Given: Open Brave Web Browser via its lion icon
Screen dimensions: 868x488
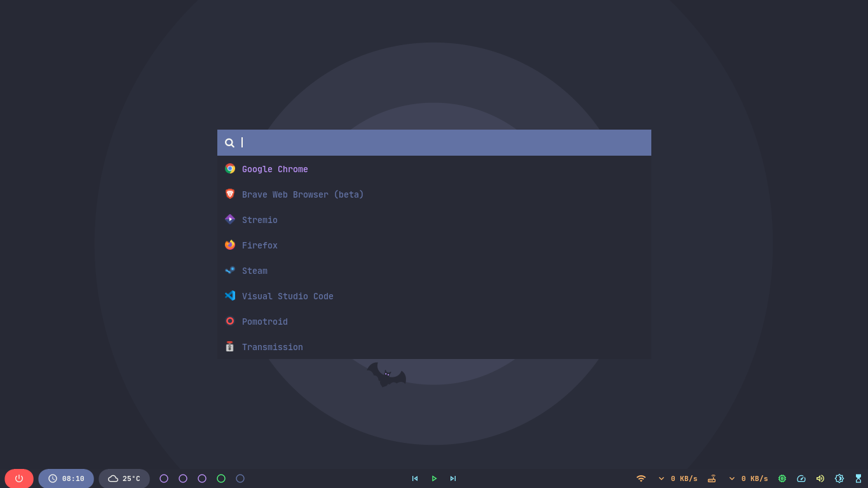Looking at the screenshot, I should (x=230, y=194).
